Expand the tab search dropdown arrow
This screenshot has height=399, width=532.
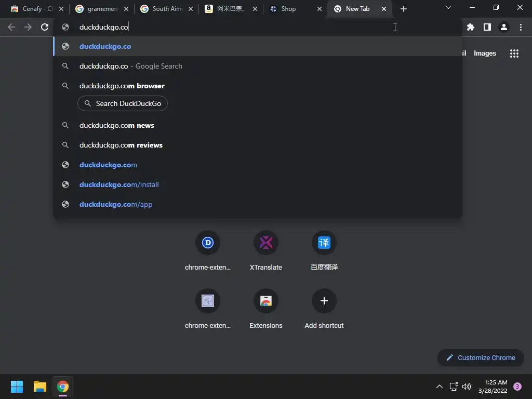pos(448,7)
